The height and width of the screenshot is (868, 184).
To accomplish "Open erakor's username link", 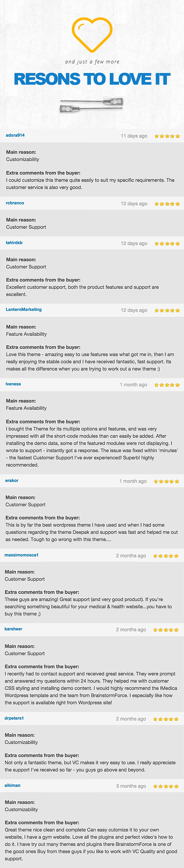I will [12, 480].
